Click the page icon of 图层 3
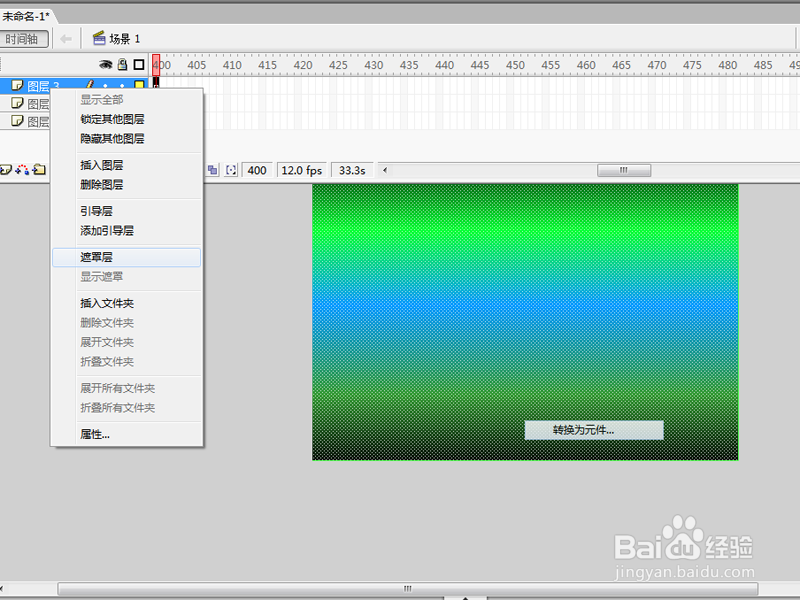 17,85
